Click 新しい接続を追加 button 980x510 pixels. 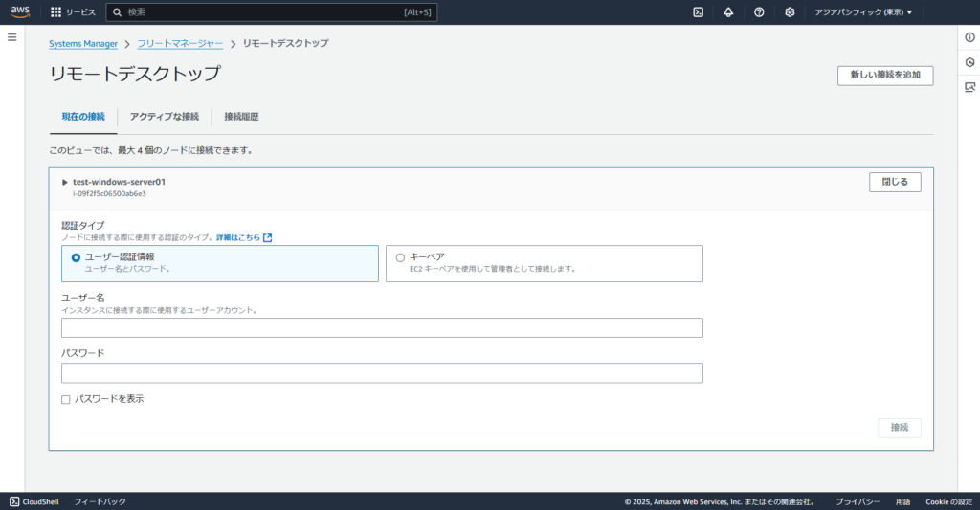[884, 76]
